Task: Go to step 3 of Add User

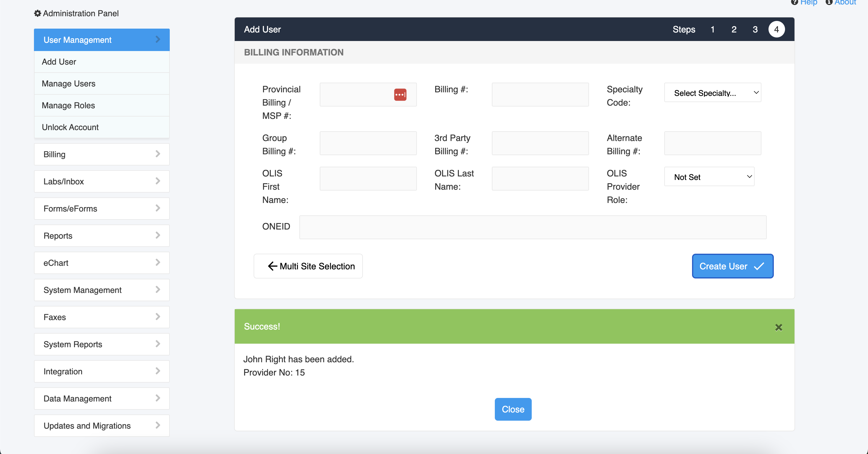Action: [755, 29]
